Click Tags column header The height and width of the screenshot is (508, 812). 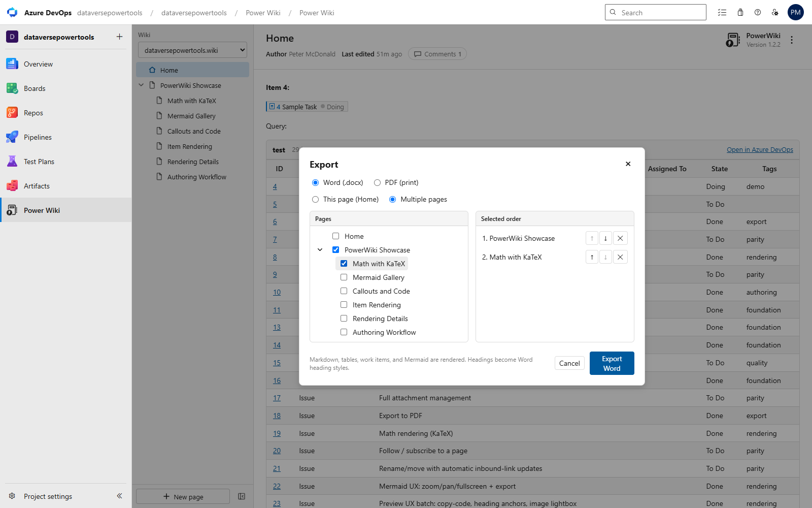pyautogui.click(x=769, y=169)
